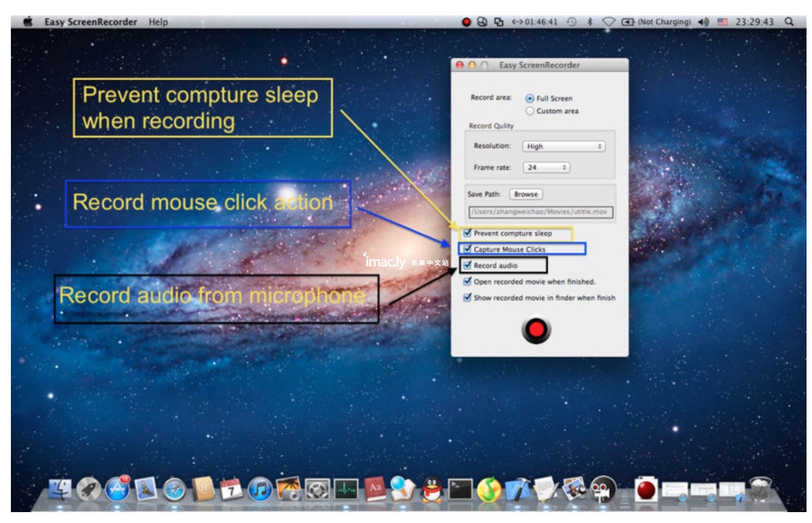Open App Store from the Dock
812x523 pixels.
click(117, 489)
